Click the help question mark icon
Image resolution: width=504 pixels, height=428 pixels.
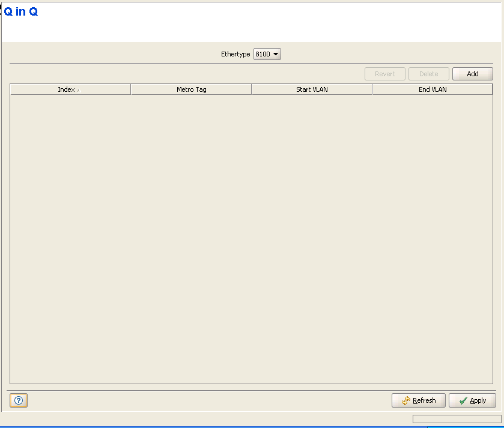point(19,400)
